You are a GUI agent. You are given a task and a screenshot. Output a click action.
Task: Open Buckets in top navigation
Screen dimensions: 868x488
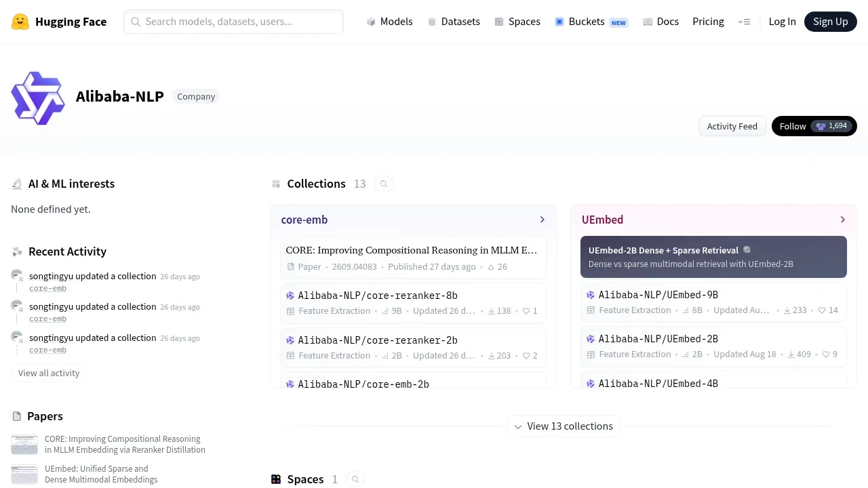coord(591,22)
